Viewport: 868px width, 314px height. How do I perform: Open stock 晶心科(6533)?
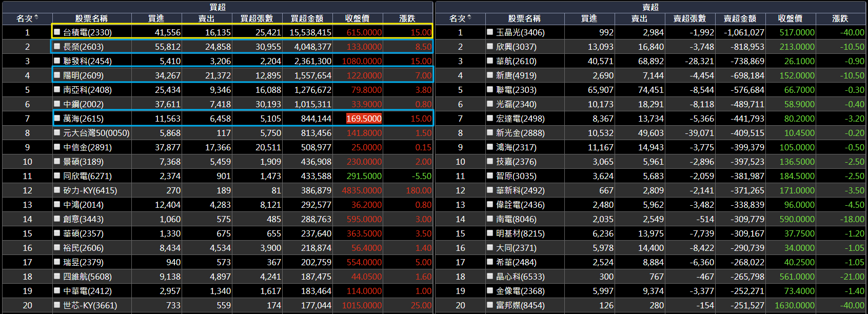pos(520,276)
